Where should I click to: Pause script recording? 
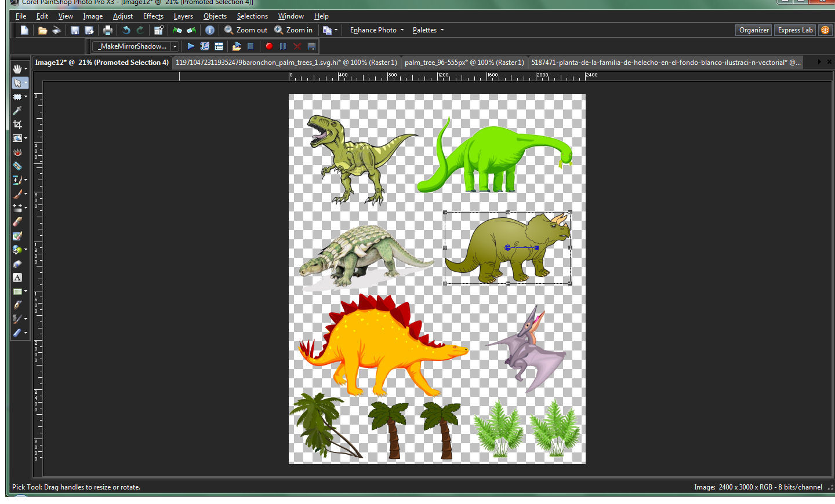(283, 46)
